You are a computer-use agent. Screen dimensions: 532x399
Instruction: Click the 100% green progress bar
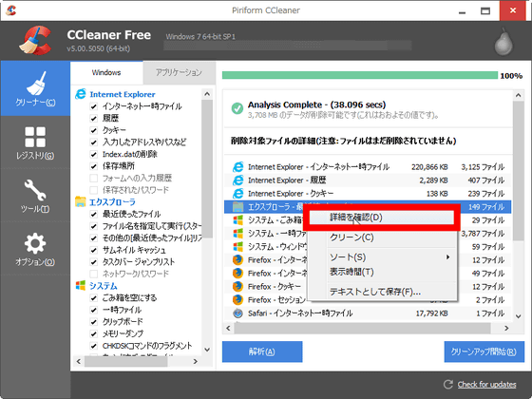point(360,75)
